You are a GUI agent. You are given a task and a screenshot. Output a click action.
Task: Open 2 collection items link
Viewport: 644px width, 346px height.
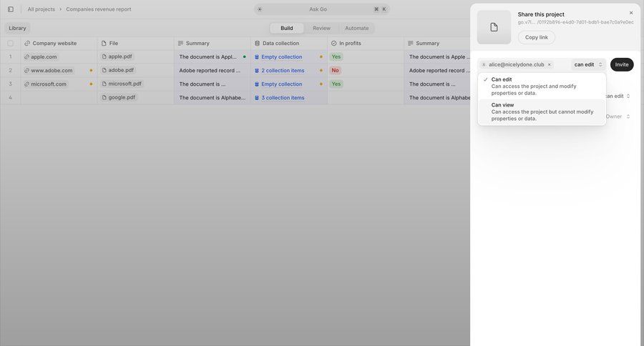coord(280,70)
